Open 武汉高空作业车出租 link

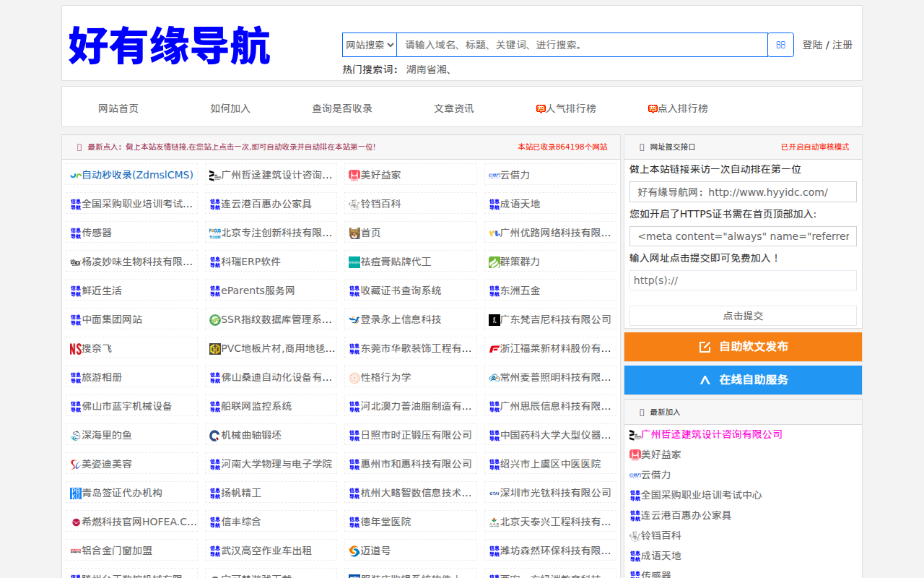(267, 551)
